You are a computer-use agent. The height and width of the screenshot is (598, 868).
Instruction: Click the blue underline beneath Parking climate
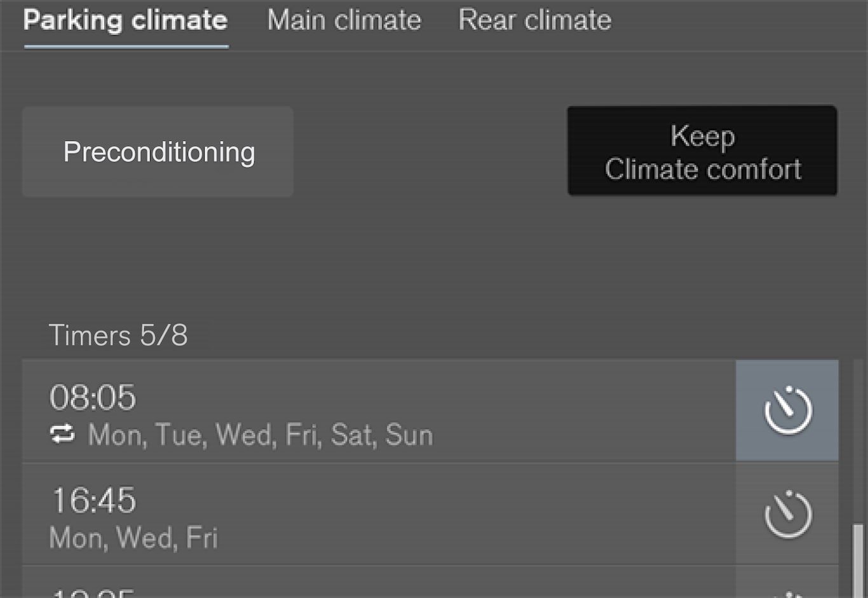click(x=126, y=46)
